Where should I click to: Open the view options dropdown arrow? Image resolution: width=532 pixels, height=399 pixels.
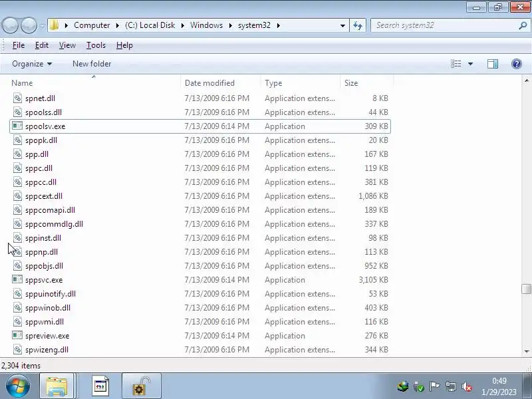click(470, 64)
